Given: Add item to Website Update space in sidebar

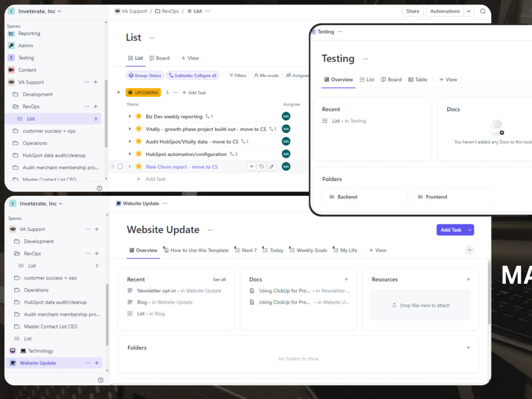Looking at the screenshot, I should coord(97,363).
